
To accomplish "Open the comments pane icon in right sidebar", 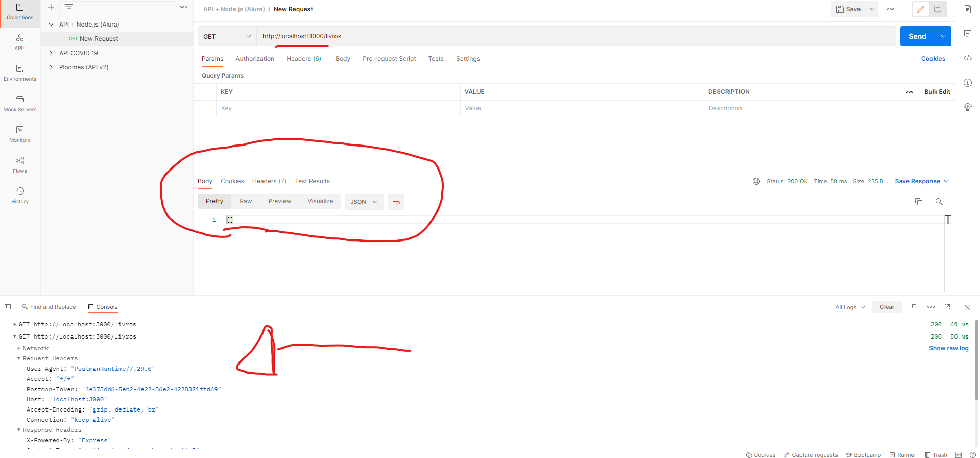I will click(968, 34).
